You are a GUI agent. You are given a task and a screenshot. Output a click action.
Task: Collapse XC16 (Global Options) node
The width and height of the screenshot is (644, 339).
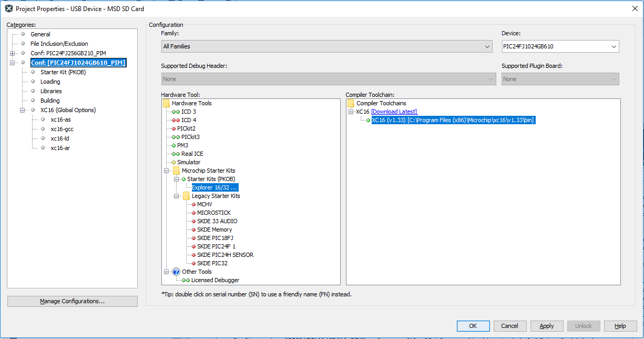click(x=22, y=111)
